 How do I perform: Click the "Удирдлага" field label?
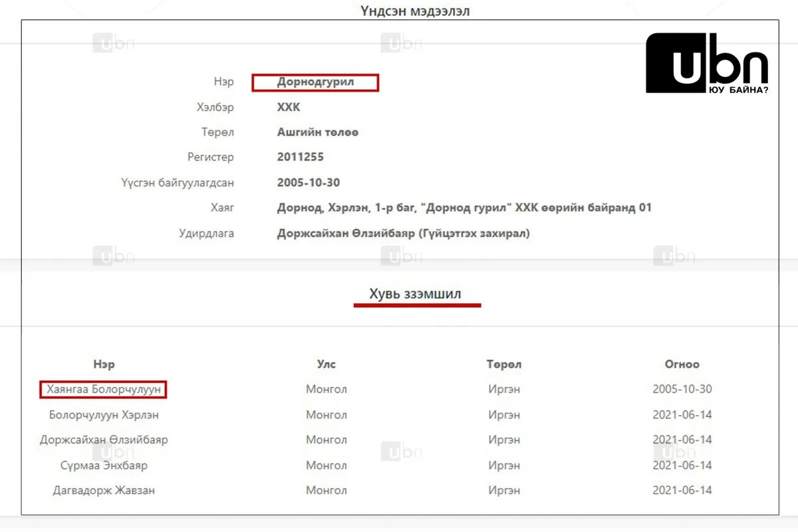pyautogui.click(x=207, y=233)
